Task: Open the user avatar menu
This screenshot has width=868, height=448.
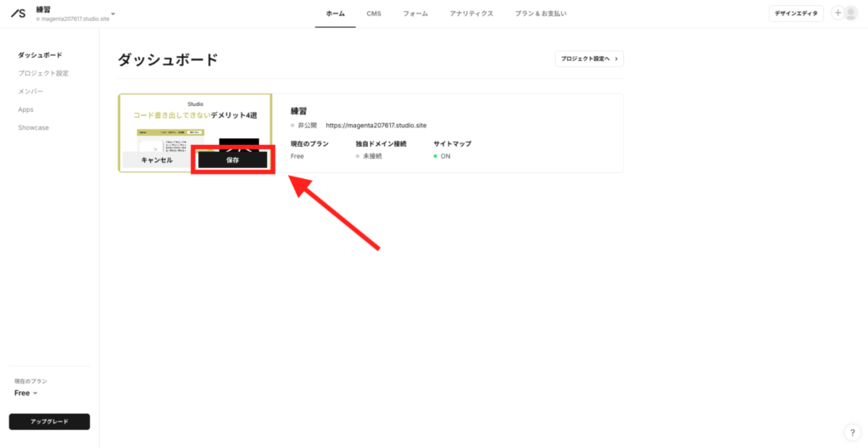Action: 851,14
